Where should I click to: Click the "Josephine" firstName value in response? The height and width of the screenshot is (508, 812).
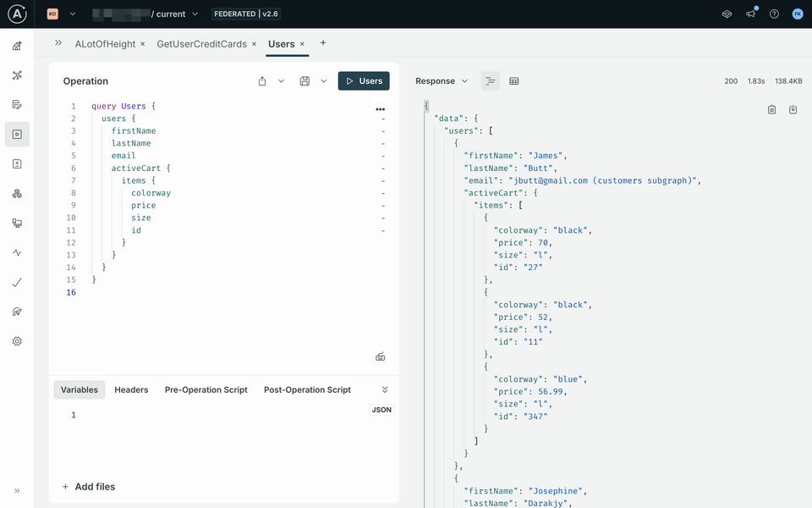tap(557, 491)
